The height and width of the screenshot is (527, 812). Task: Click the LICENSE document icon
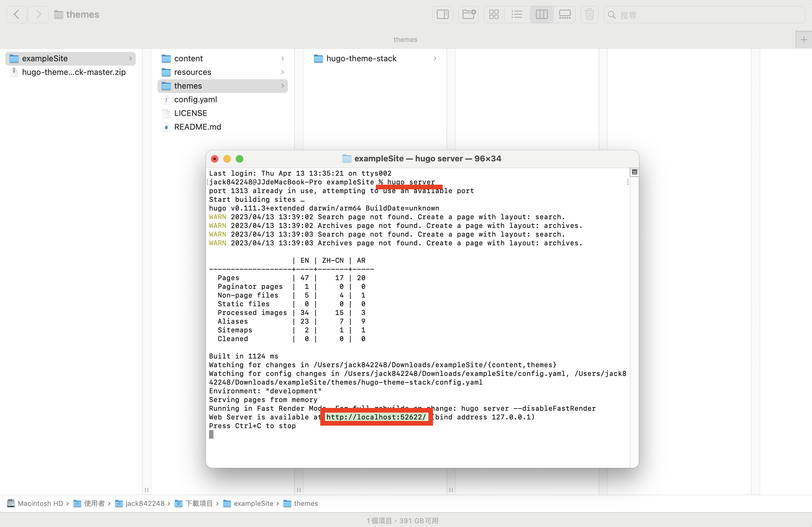pyautogui.click(x=166, y=113)
